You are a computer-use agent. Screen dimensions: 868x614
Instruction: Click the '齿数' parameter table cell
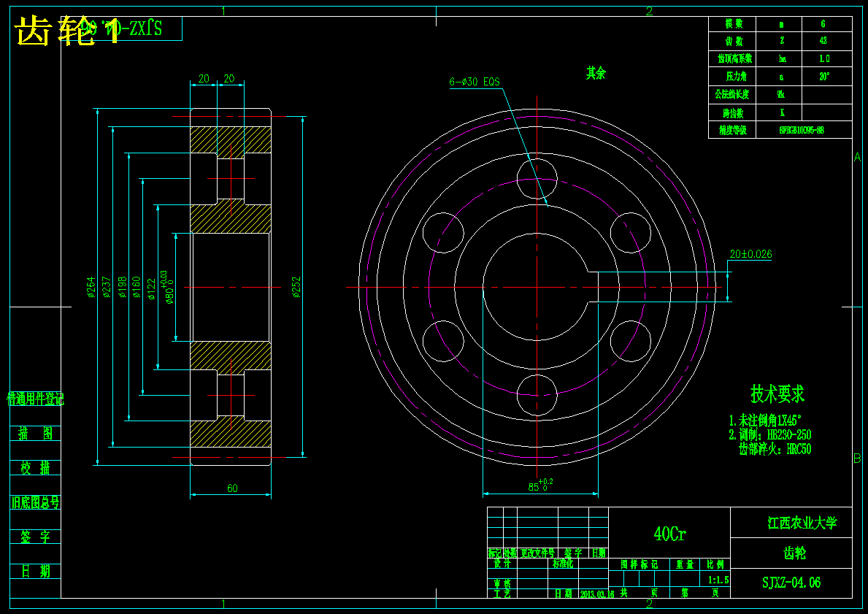point(734,41)
